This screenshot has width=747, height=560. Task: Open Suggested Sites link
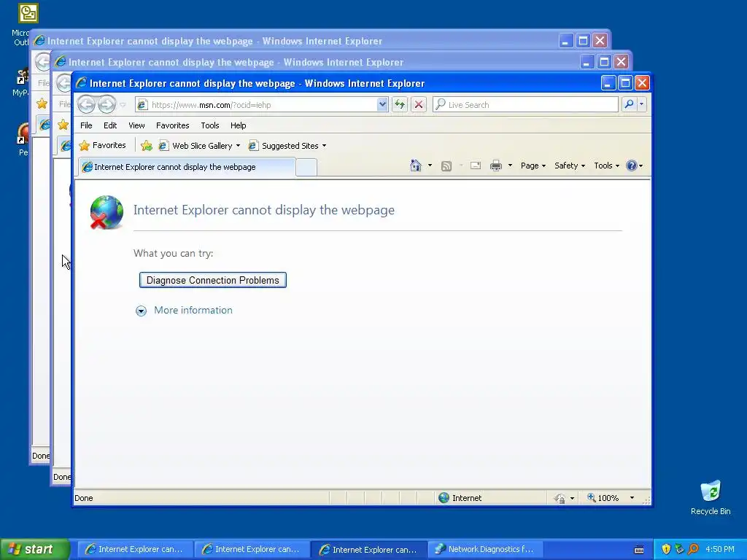[x=284, y=146]
